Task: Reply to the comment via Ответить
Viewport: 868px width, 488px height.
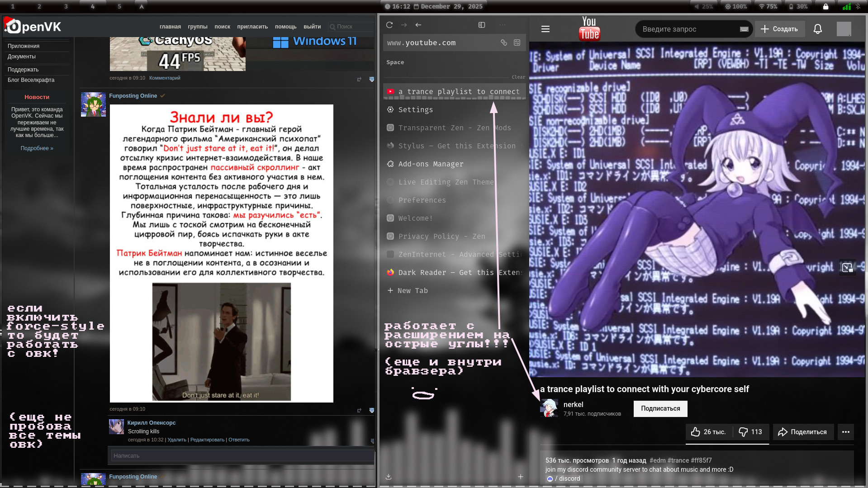Action: 239,440
